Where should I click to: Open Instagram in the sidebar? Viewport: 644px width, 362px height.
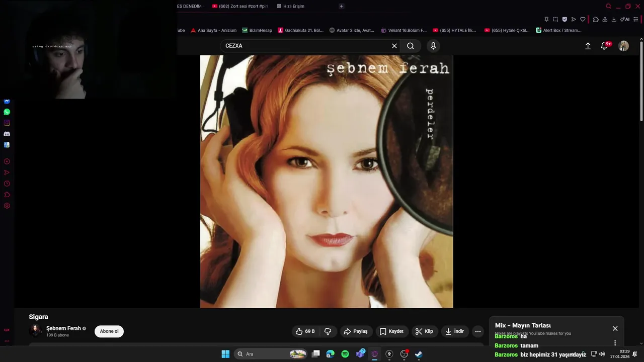7,123
